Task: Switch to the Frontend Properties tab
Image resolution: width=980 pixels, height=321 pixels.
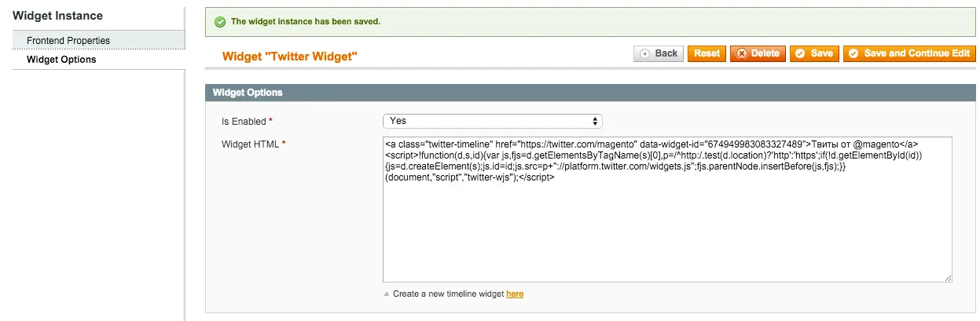Action: [x=68, y=40]
